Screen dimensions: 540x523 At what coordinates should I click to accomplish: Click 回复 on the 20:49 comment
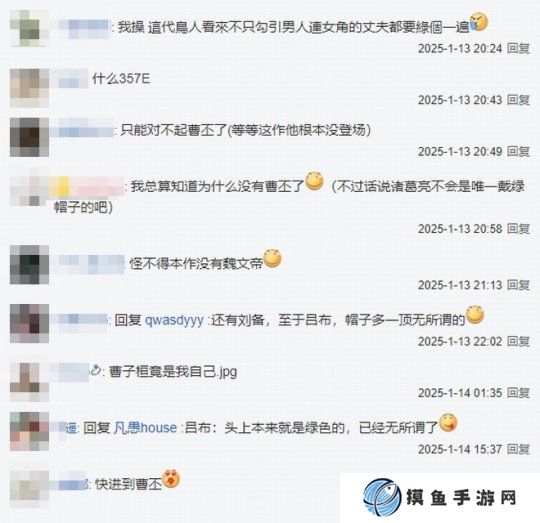(x=518, y=151)
